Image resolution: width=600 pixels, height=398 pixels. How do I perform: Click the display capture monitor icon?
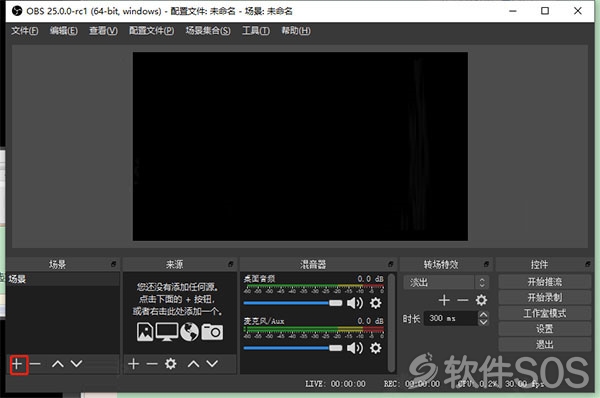(x=167, y=332)
